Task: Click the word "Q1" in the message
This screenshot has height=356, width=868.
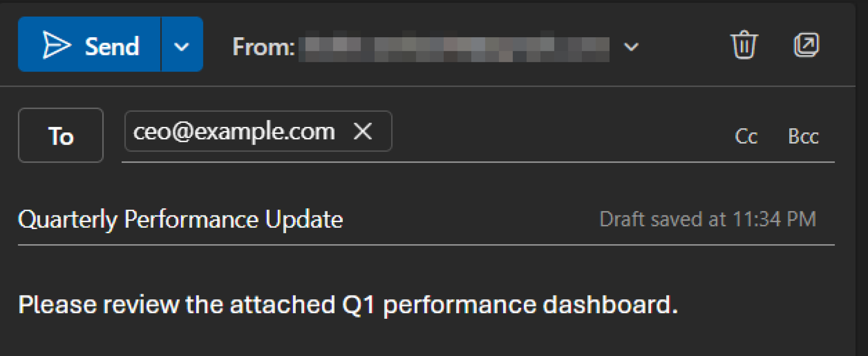Action: 359,304
